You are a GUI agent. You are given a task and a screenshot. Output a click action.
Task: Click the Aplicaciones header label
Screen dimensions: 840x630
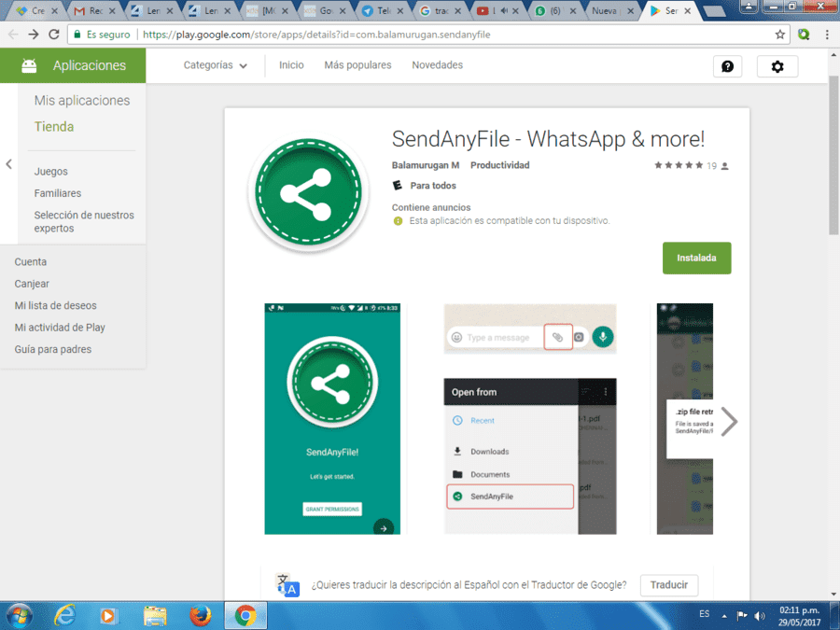[90, 65]
